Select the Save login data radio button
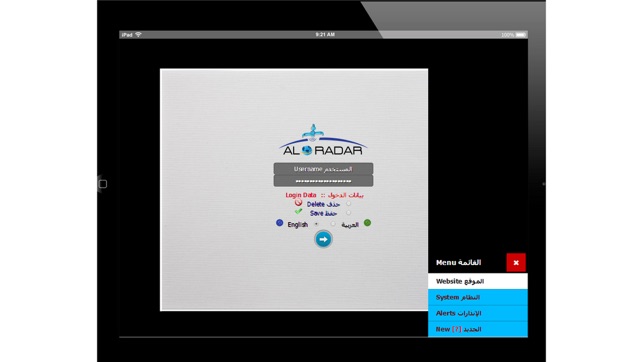Screen dimensions: 643x362 (x=348, y=213)
